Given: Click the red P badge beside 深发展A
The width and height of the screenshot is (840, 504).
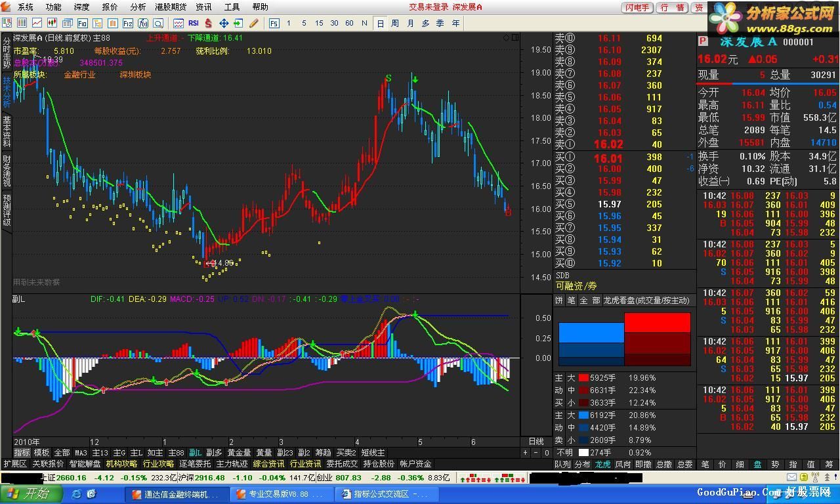Looking at the screenshot, I should pyautogui.click(x=703, y=42).
